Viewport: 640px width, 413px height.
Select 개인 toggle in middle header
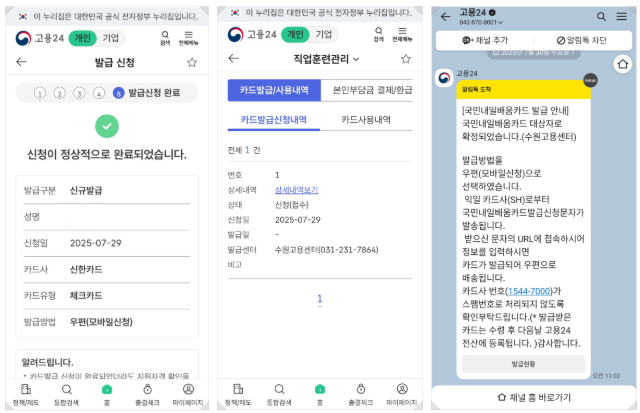click(296, 34)
